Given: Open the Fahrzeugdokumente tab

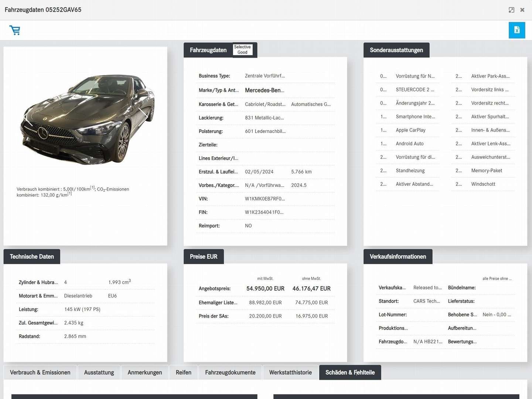Looking at the screenshot, I should point(231,372).
